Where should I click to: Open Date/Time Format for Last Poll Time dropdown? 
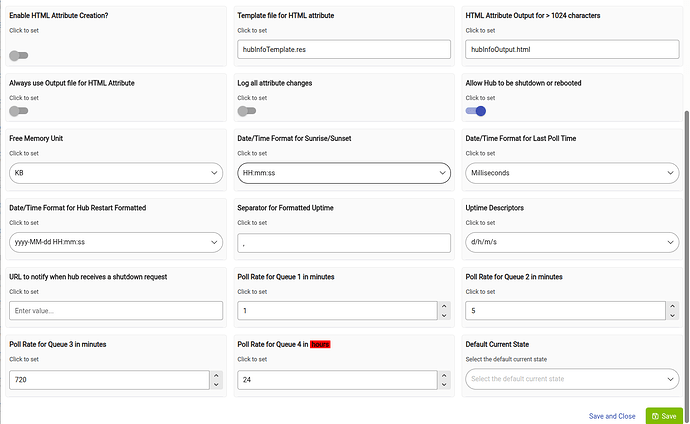tap(572, 173)
